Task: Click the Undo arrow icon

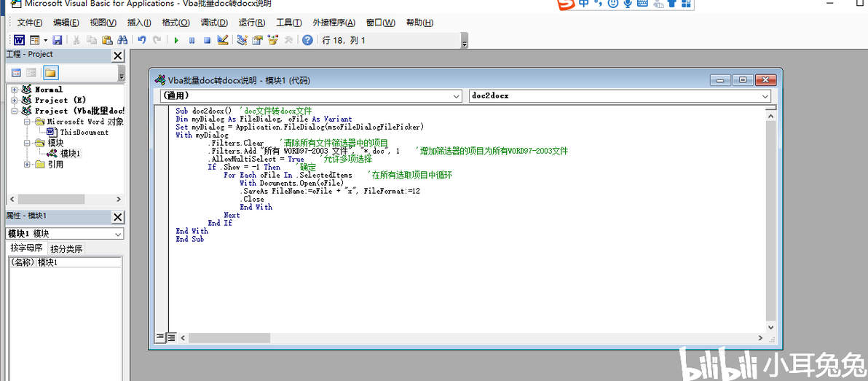Action: [142, 40]
